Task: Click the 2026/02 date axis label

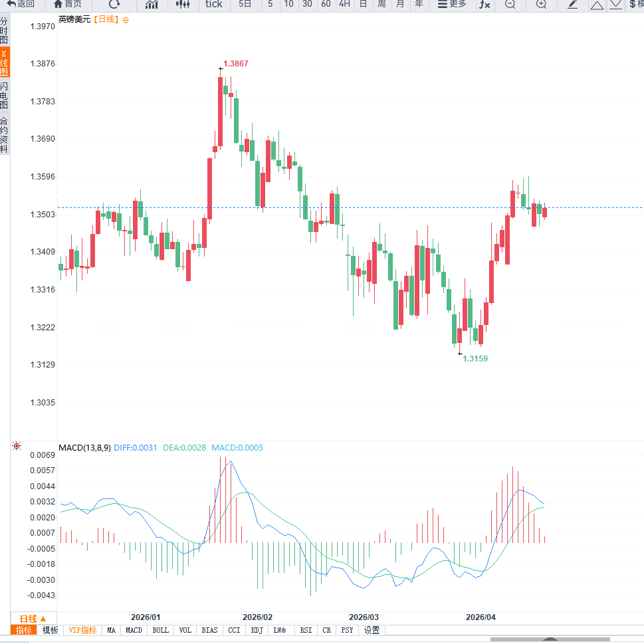Action: click(257, 617)
